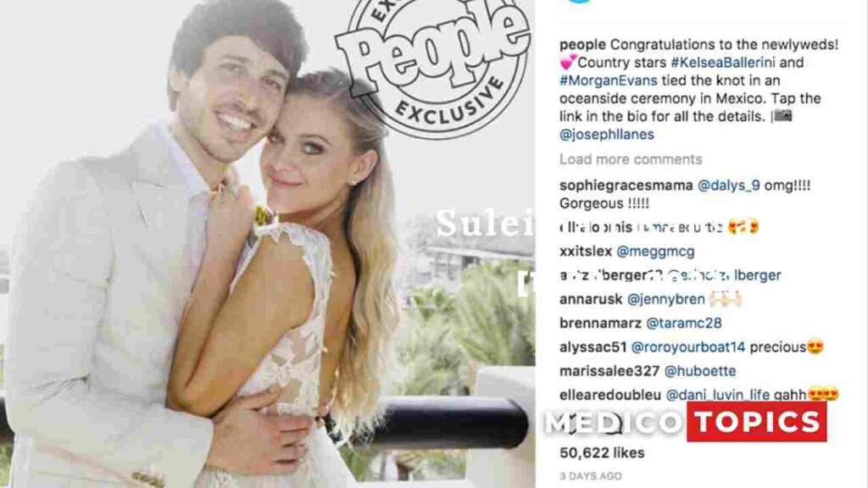Open brennamarz commenter profile

click(x=600, y=323)
